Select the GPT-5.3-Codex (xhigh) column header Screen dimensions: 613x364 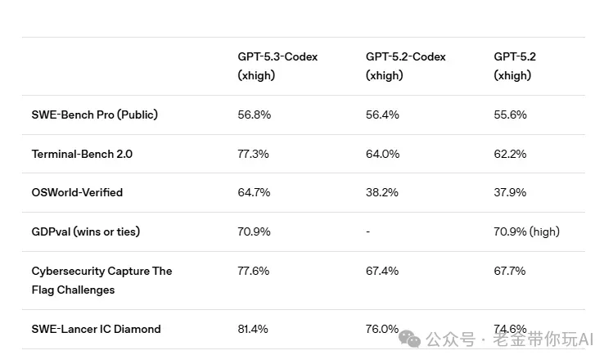coord(277,66)
